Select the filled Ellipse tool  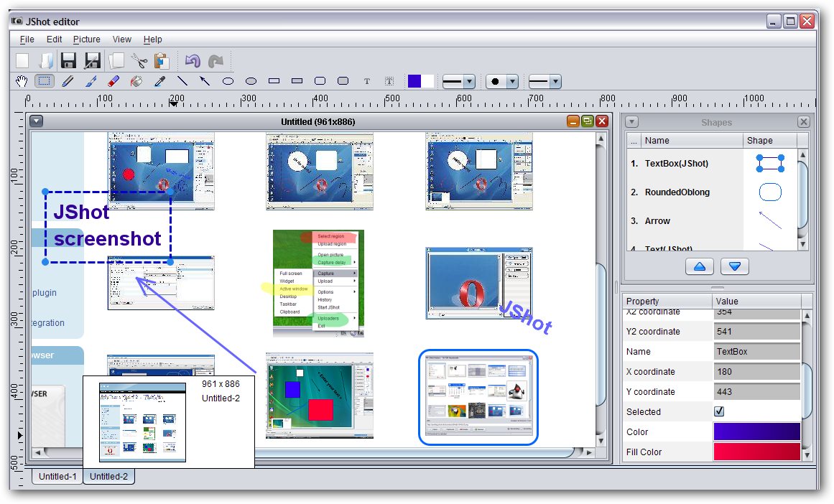[x=251, y=81]
